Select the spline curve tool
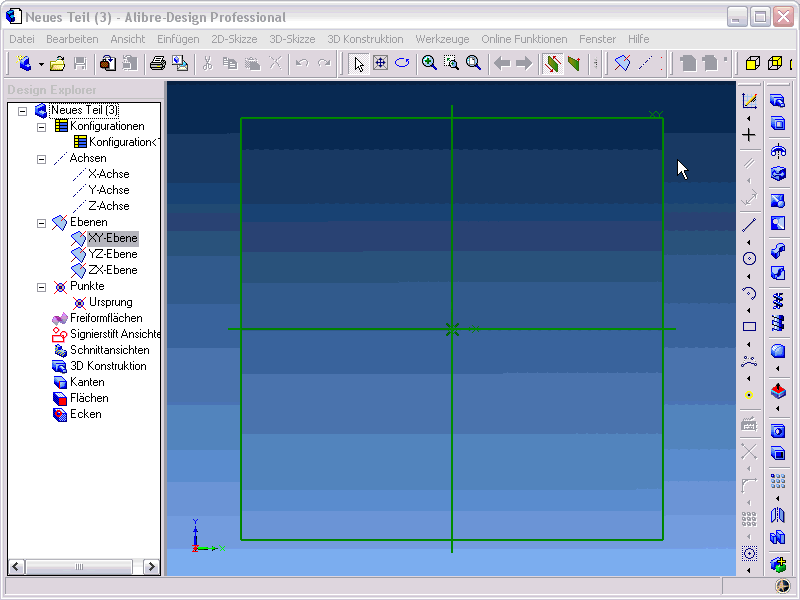 point(749,361)
